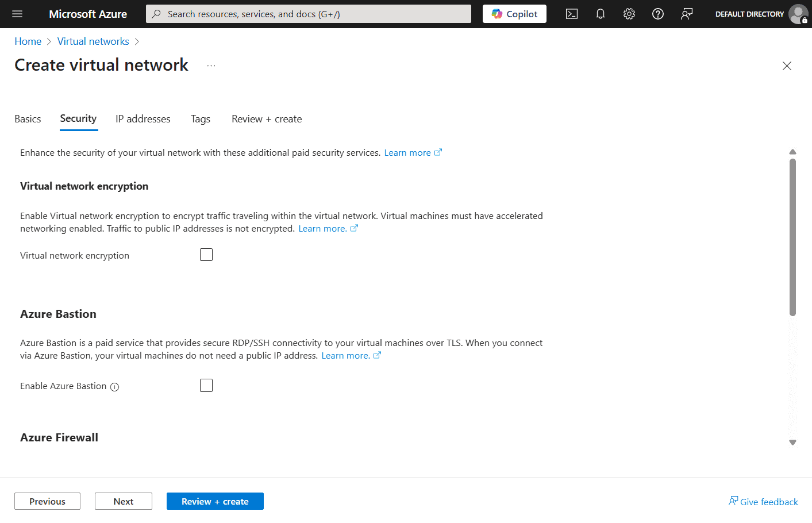Click the Previous button
Image resolution: width=812 pixels, height=523 pixels.
(47, 501)
